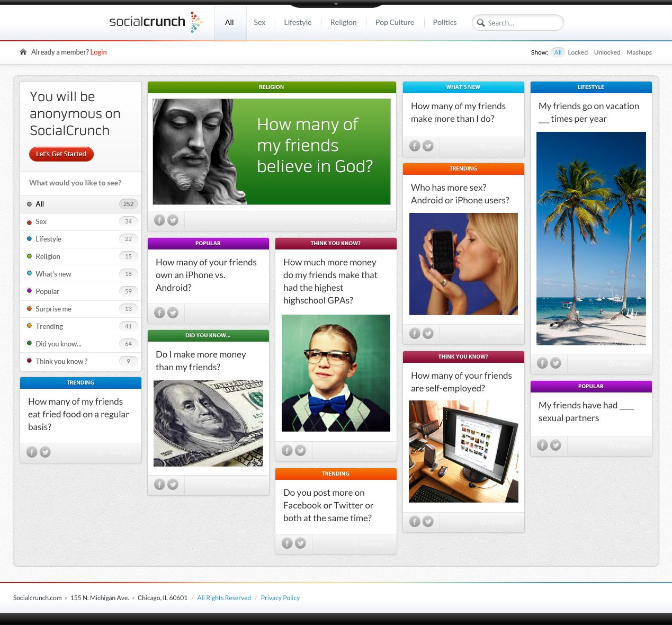Click inside the Search field
The image size is (672, 625).
(518, 23)
